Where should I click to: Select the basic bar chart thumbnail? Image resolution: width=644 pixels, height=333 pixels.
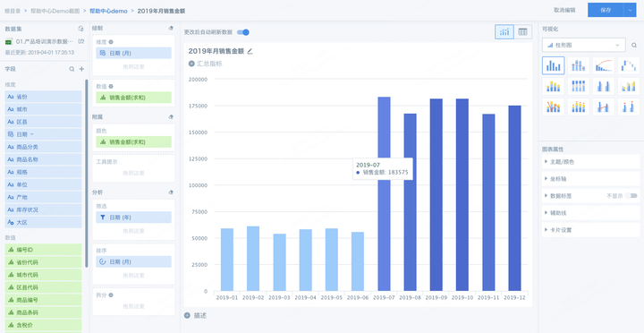pos(554,65)
